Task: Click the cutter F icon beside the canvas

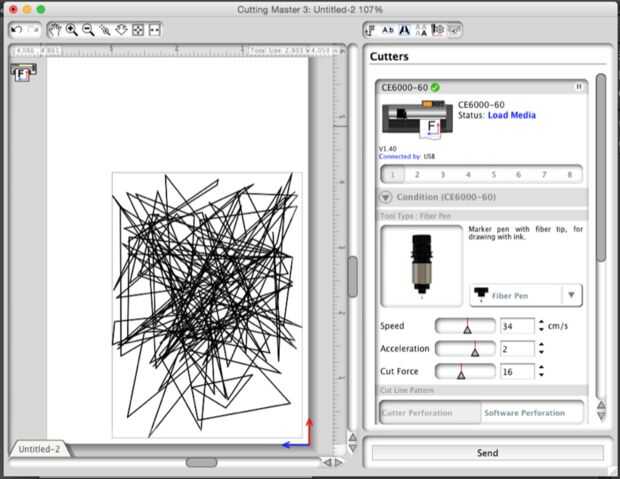Action: [23, 72]
